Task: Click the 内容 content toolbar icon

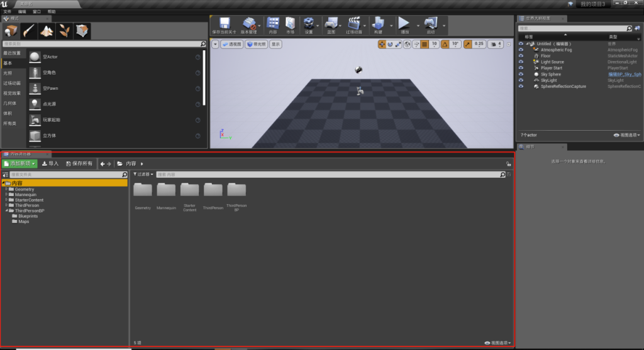Action: click(x=273, y=25)
